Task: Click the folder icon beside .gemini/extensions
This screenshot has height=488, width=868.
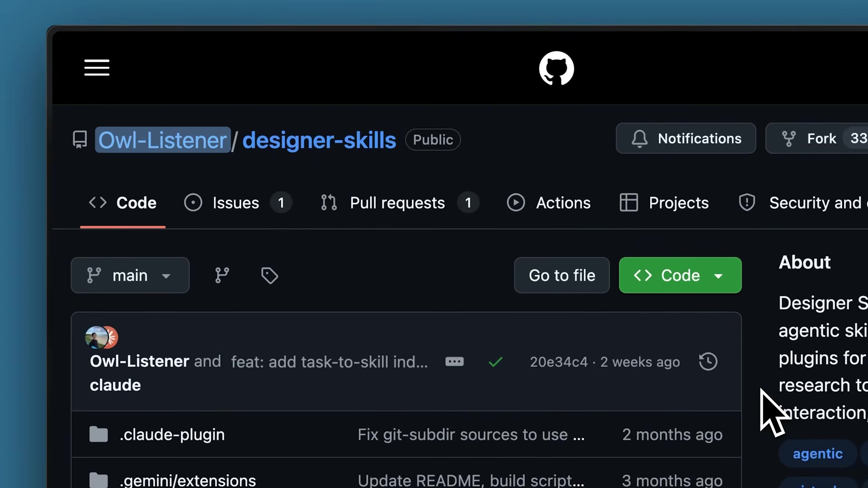Action: [99, 480]
